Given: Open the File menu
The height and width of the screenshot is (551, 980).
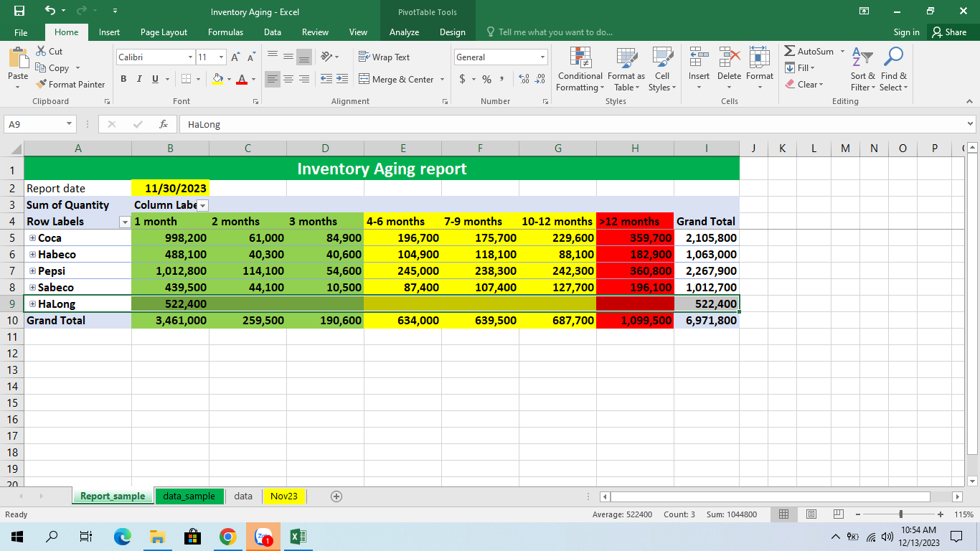Looking at the screenshot, I should [x=21, y=32].
